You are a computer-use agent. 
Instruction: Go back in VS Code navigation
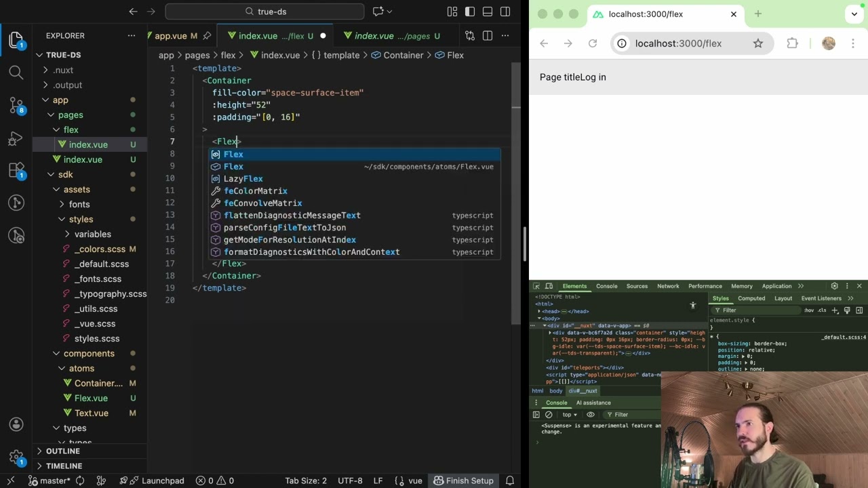[134, 12]
